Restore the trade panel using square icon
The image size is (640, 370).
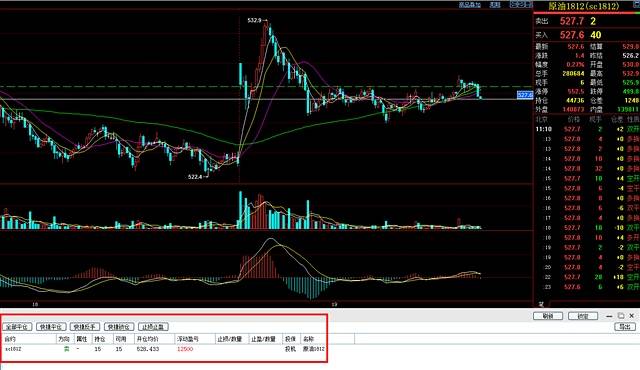(x=621, y=316)
